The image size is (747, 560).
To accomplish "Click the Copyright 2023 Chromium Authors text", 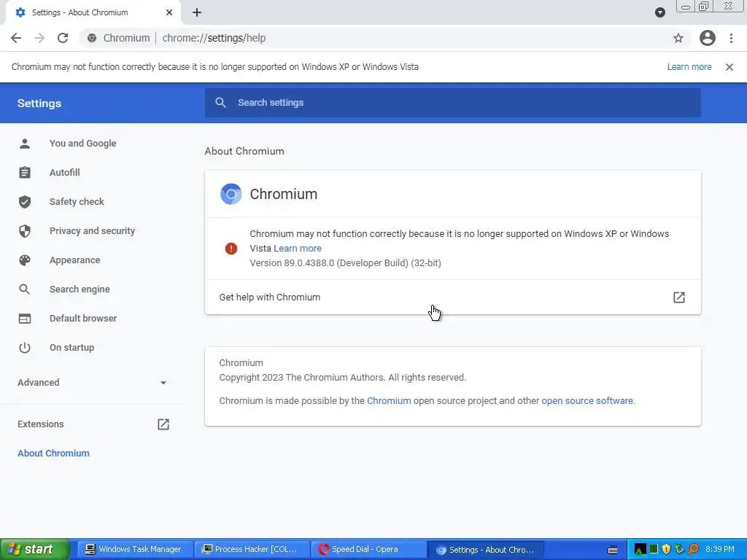I will tap(343, 378).
